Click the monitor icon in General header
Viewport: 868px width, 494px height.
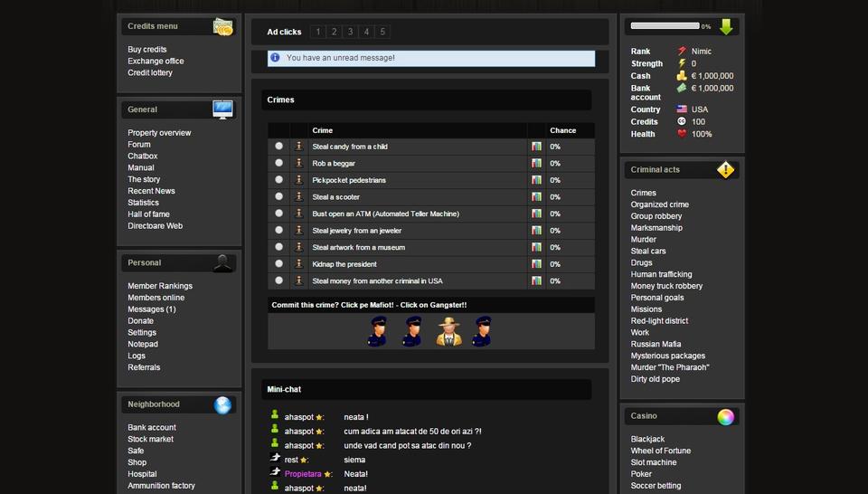coord(222,109)
